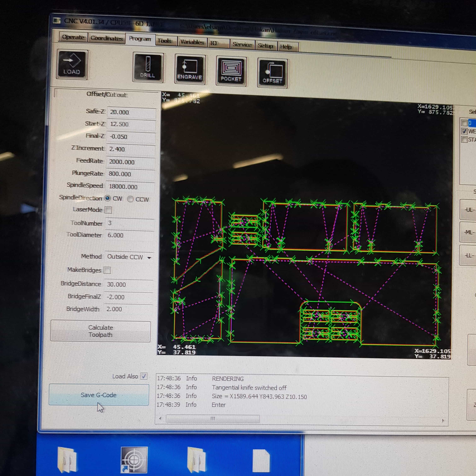
Task: Select CW spindle direction radio button
Action: pos(108,198)
